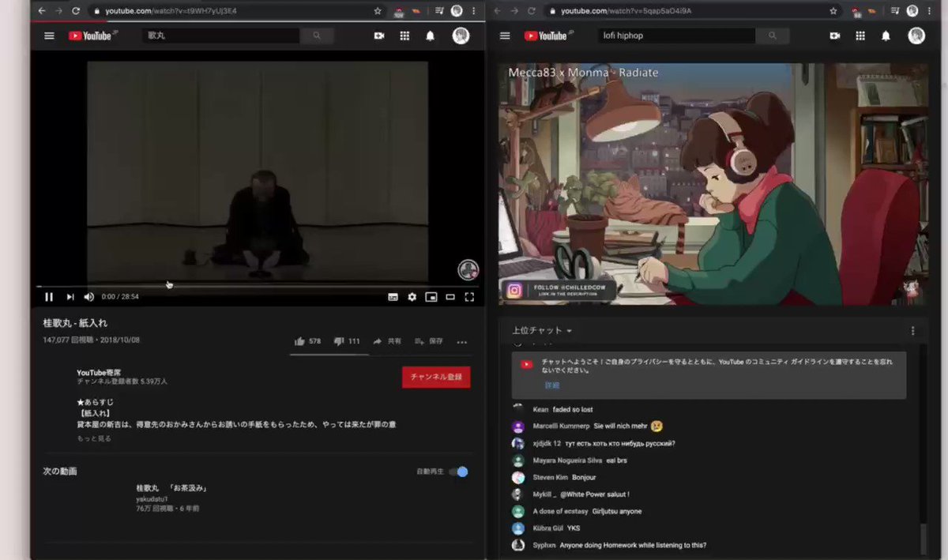948x560 pixels.
Task: Click channel watermark on left video
Action: click(468, 269)
